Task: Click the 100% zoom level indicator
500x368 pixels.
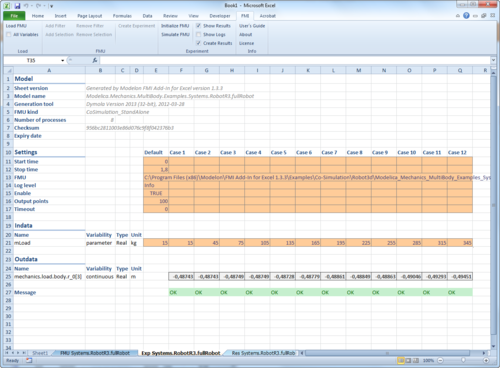Action: [428, 360]
